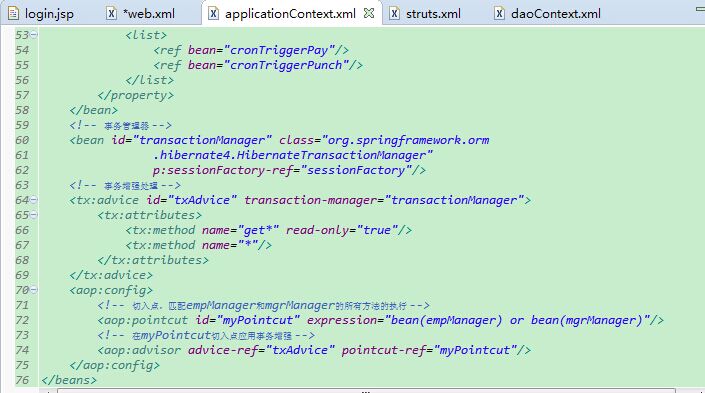Click the read-only attribute on line 66

[317, 230]
